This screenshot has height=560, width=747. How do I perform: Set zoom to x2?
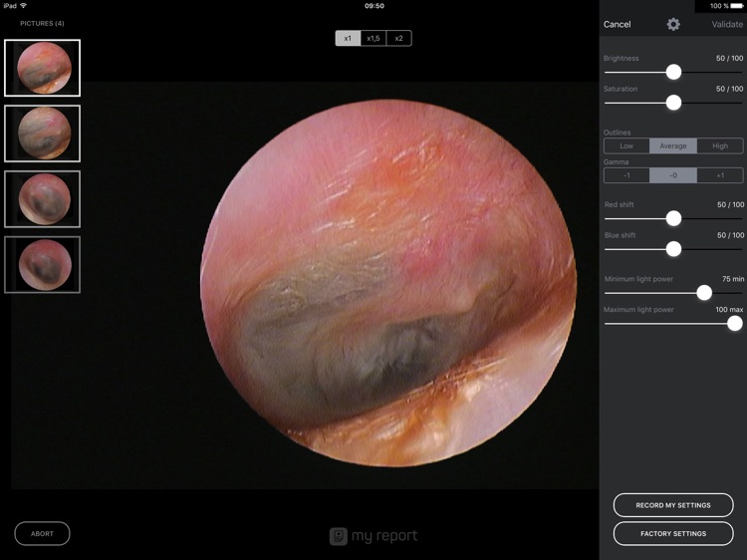click(398, 38)
